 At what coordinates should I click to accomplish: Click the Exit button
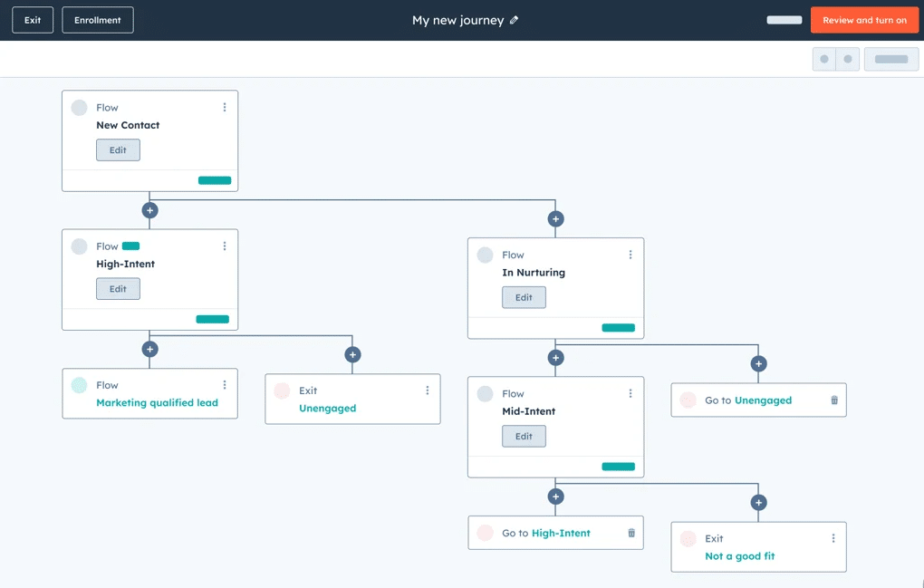pyautogui.click(x=32, y=19)
